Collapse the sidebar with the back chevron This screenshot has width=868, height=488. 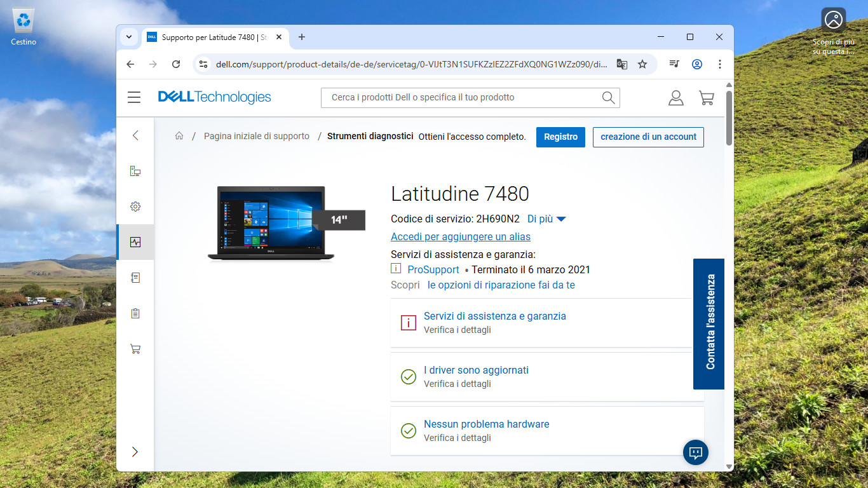click(135, 135)
